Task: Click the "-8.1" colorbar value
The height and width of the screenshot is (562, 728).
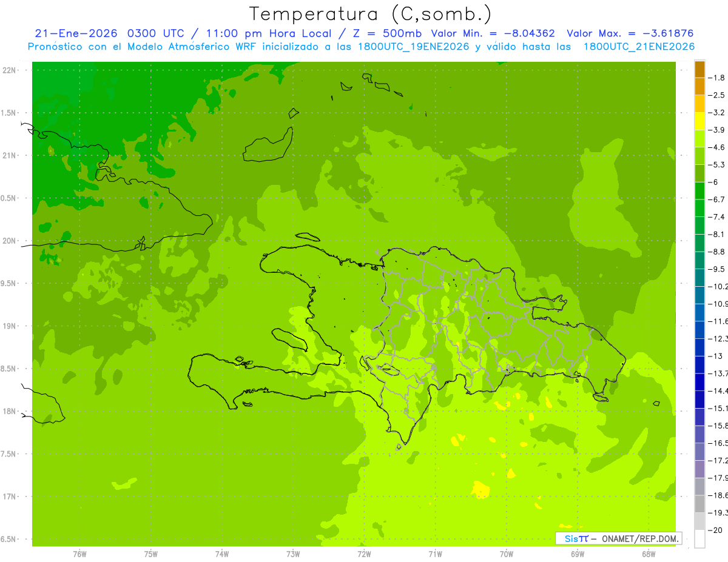Action: (717, 234)
